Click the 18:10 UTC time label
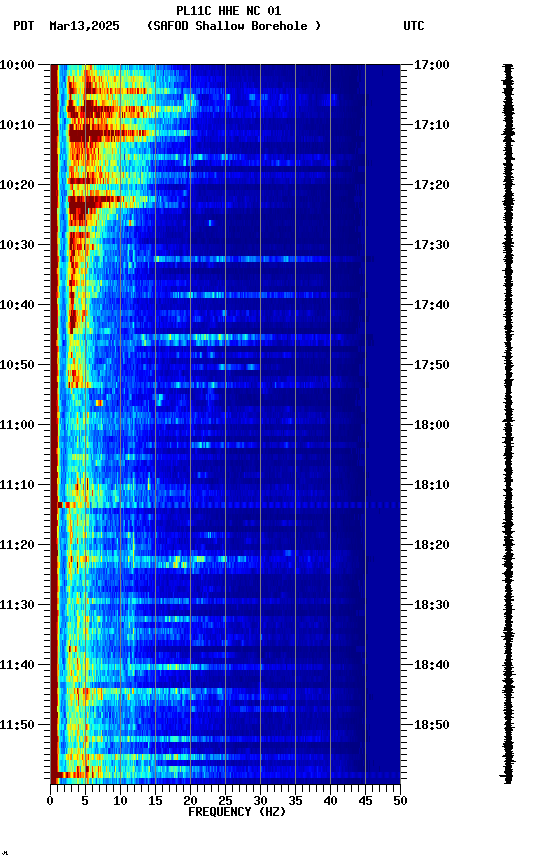Image resolution: width=552 pixels, height=864 pixels. [432, 485]
